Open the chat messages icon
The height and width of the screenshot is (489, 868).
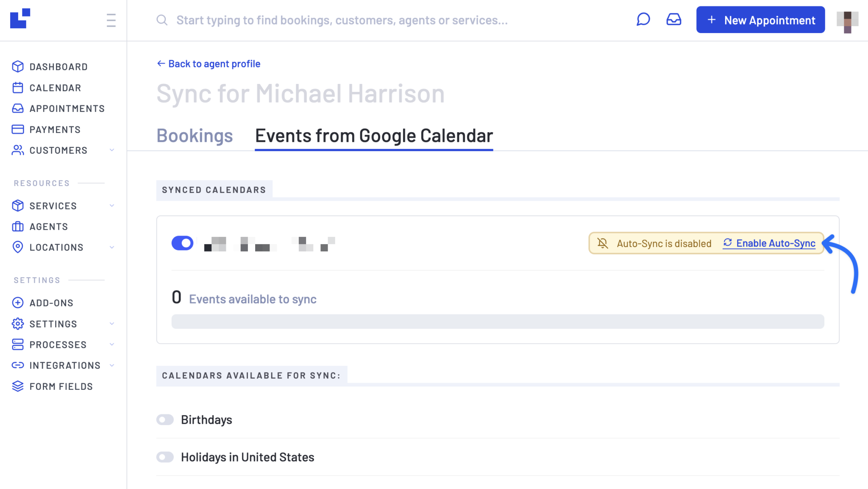tap(643, 19)
